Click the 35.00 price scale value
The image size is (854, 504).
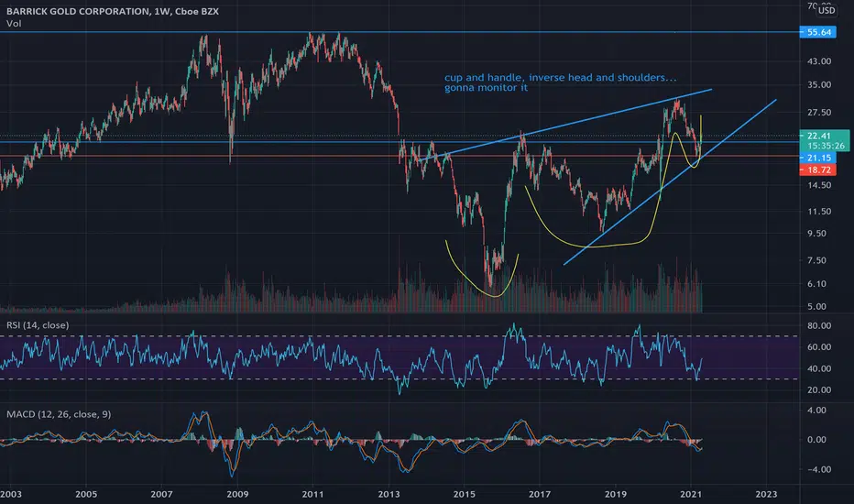click(819, 84)
